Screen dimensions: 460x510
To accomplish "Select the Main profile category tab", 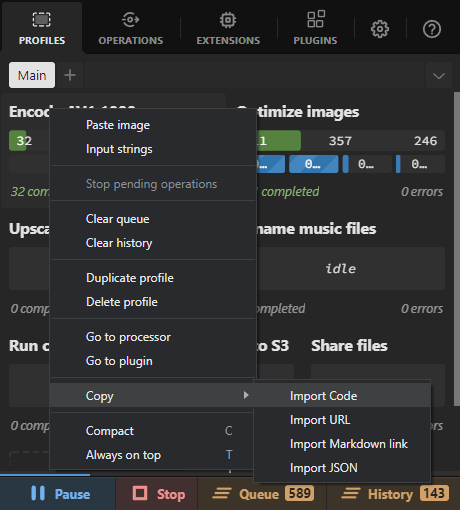I will coord(32,75).
